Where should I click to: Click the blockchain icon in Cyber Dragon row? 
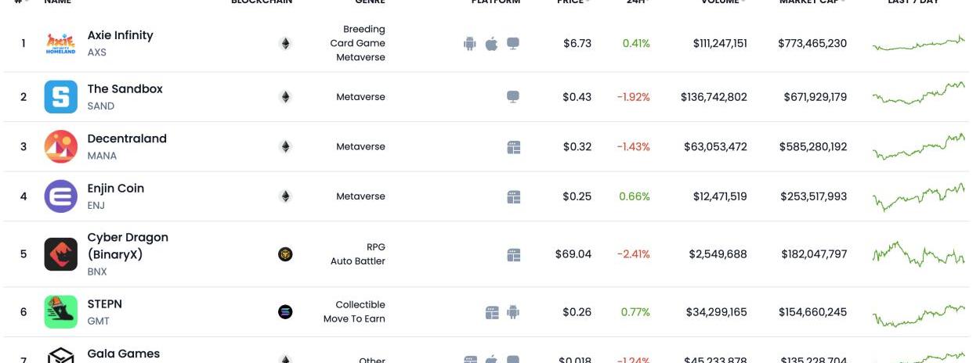[x=285, y=254]
